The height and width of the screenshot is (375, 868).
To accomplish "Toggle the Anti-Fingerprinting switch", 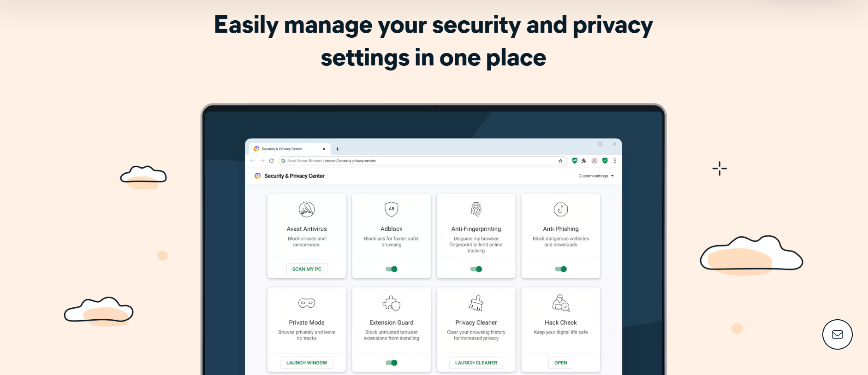I will (476, 269).
